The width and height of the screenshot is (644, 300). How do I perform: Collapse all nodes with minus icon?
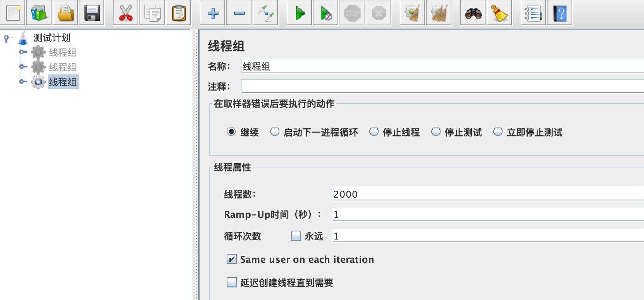tap(239, 13)
